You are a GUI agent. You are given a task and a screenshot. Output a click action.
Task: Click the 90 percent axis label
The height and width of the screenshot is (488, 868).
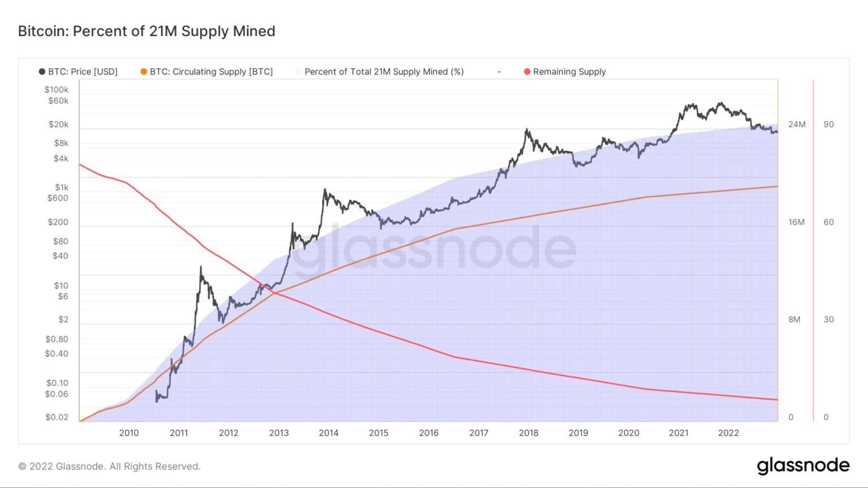[828, 124]
